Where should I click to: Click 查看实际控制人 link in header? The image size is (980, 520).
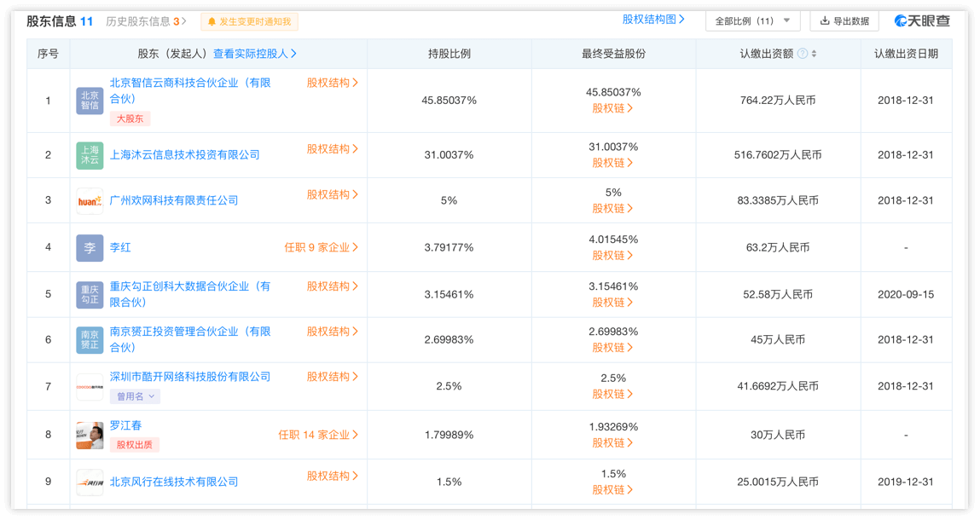click(x=255, y=54)
